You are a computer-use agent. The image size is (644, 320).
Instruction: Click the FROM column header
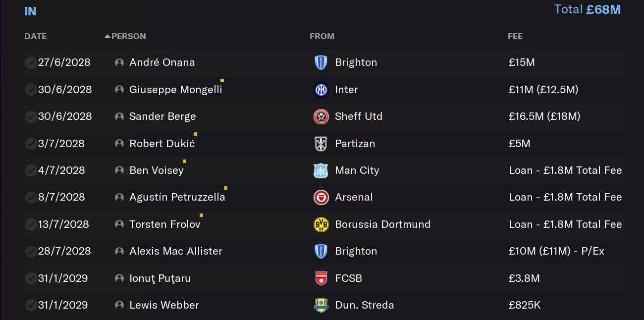click(x=322, y=36)
